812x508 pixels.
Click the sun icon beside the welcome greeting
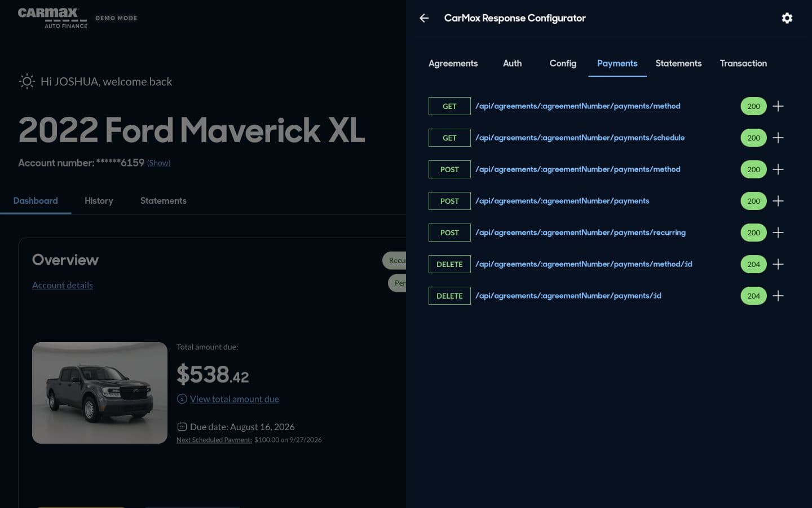[27, 82]
